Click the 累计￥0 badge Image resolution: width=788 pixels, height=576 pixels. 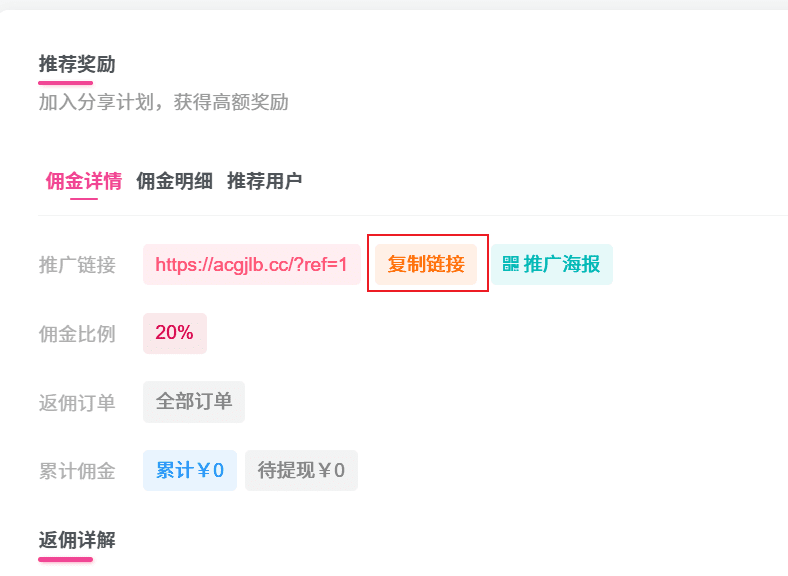click(190, 470)
